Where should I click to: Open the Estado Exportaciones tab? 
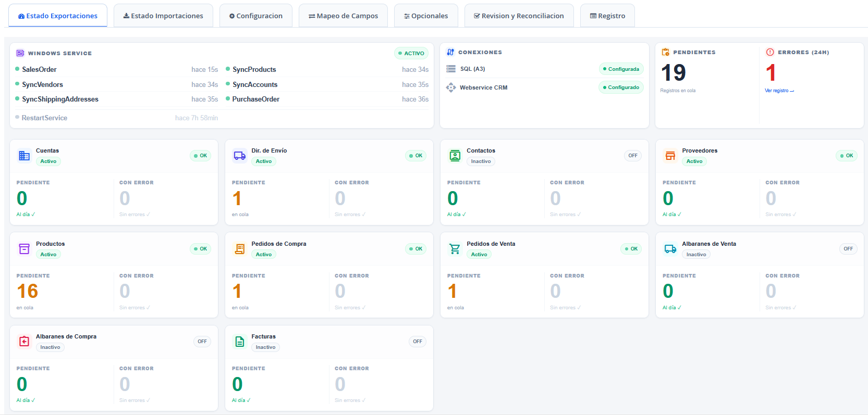[x=58, y=16]
